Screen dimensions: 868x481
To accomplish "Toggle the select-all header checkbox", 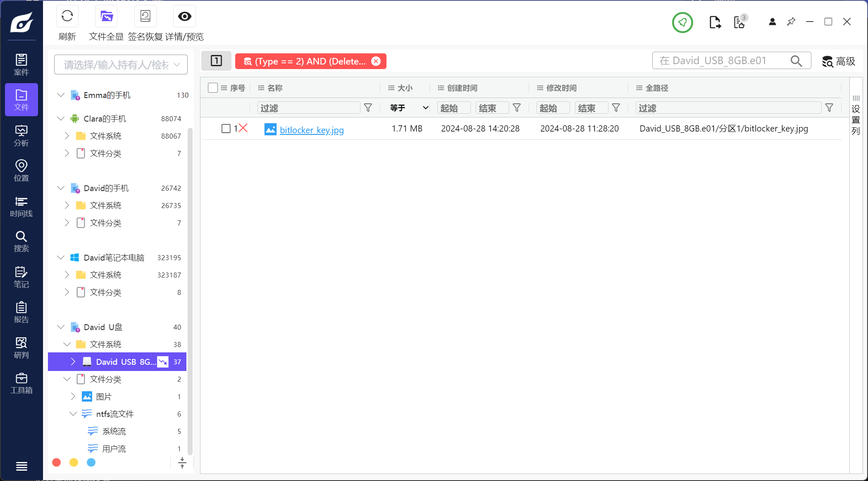I will click(x=213, y=88).
